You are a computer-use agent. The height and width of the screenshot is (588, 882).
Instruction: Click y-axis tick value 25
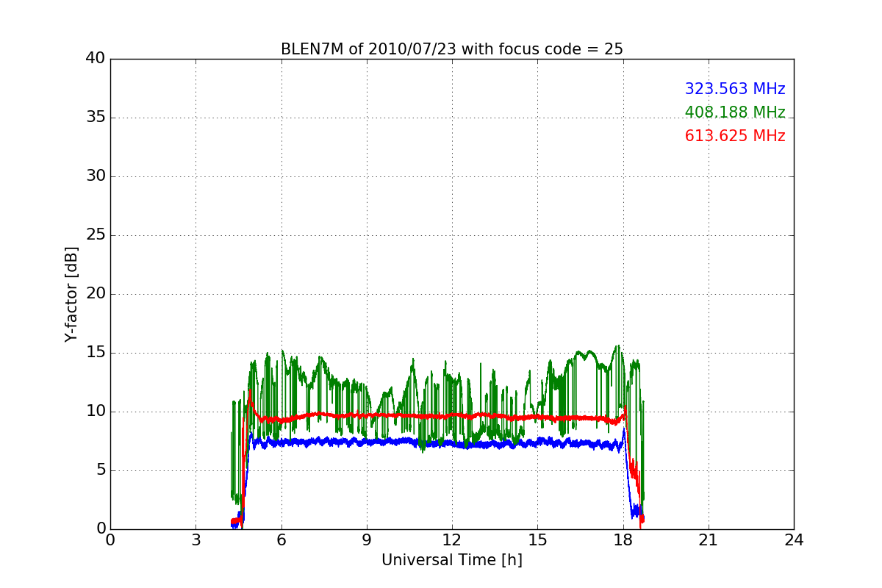[x=96, y=235]
